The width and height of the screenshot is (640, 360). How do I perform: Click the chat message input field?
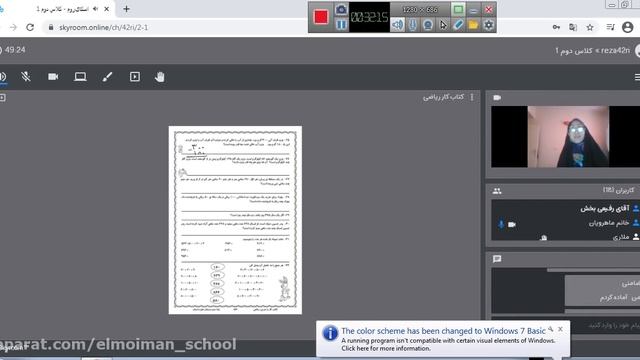click(566, 325)
